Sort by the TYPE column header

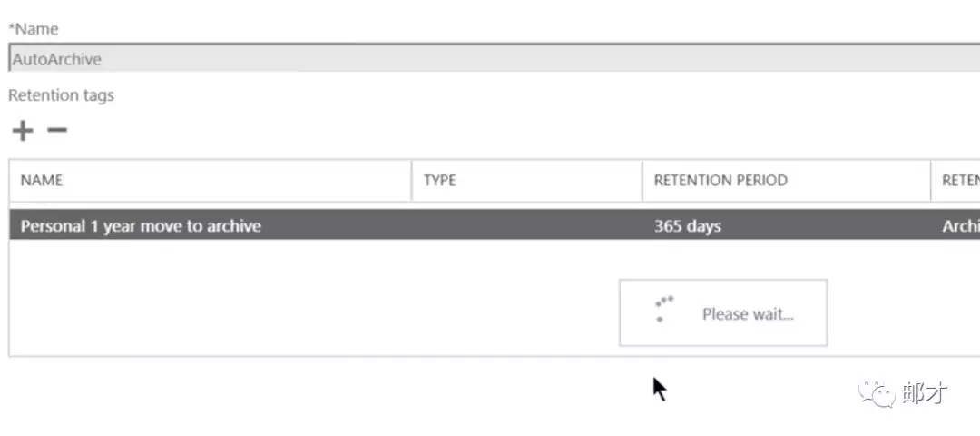(x=439, y=180)
